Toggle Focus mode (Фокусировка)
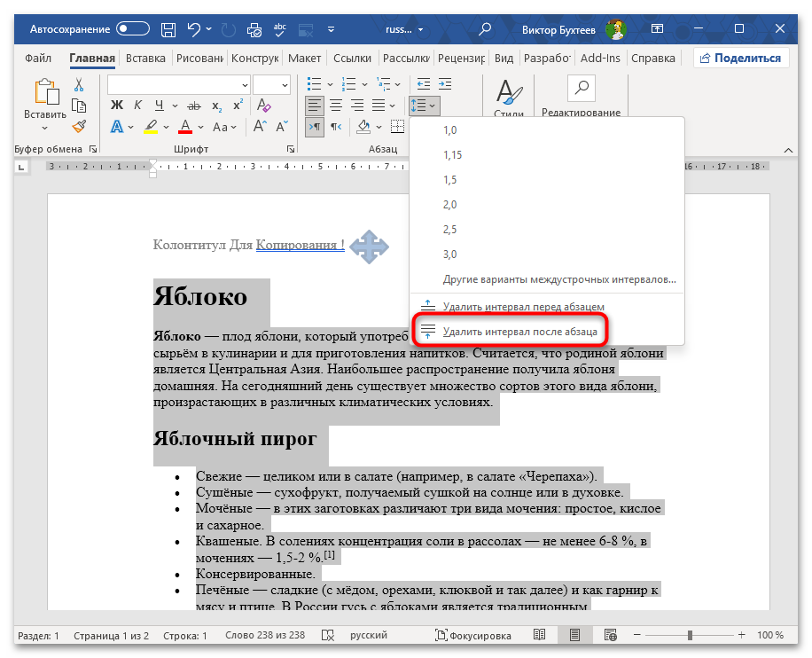This screenshot has width=812, height=658. tap(472, 635)
